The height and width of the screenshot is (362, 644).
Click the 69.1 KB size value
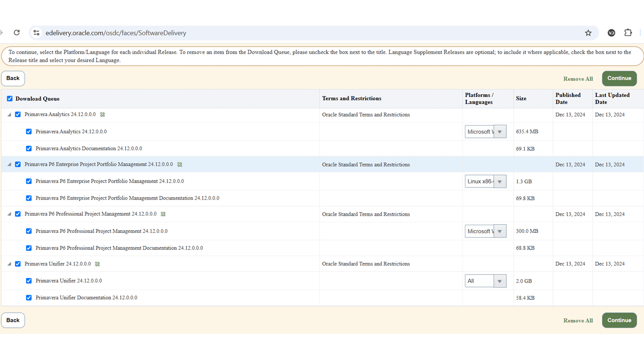pyautogui.click(x=525, y=149)
